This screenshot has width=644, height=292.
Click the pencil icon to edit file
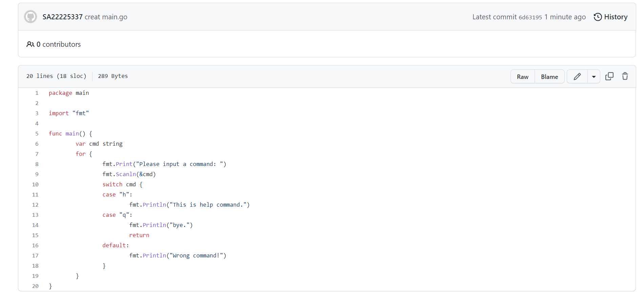(577, 77)
